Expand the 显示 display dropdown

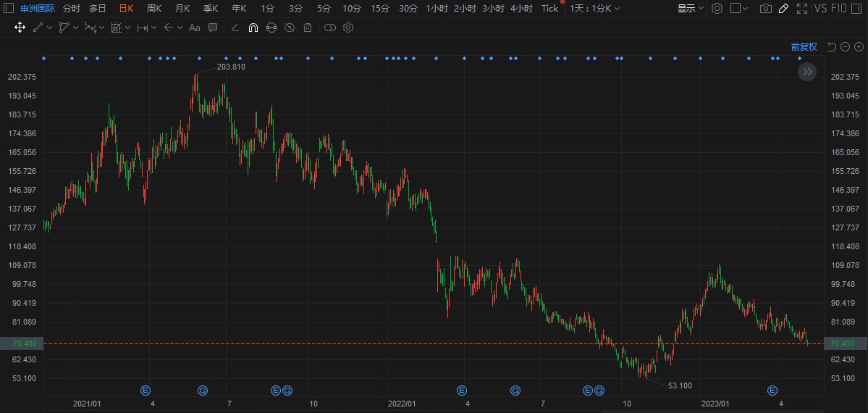point(691,8)
